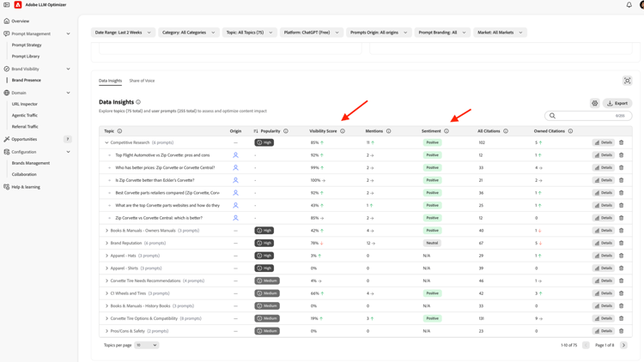Open the Market: All Markets filter
Viewport: 644px width, 362px height.
500,33
